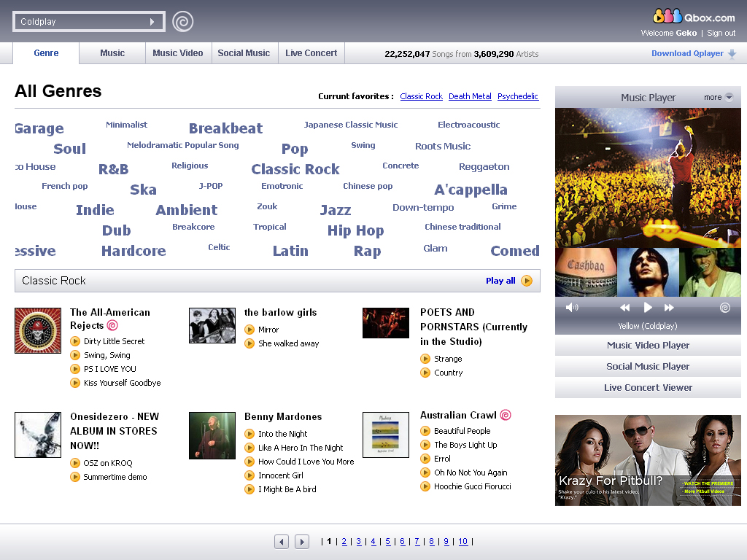The width and height of the screenshot is (747, 560).
Task: Open the Social Music Player panel
Action: pos(648,366)
